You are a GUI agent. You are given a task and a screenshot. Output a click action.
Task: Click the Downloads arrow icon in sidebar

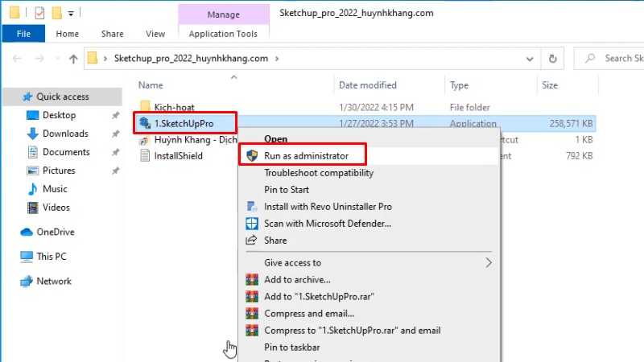pyautogui.click(x=32, y=134)
